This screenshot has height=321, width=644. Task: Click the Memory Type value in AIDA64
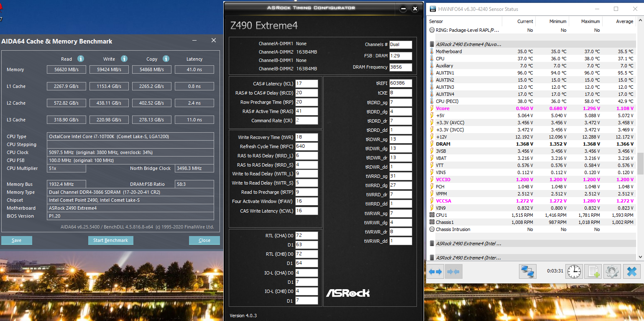click(x=130, y=192)
